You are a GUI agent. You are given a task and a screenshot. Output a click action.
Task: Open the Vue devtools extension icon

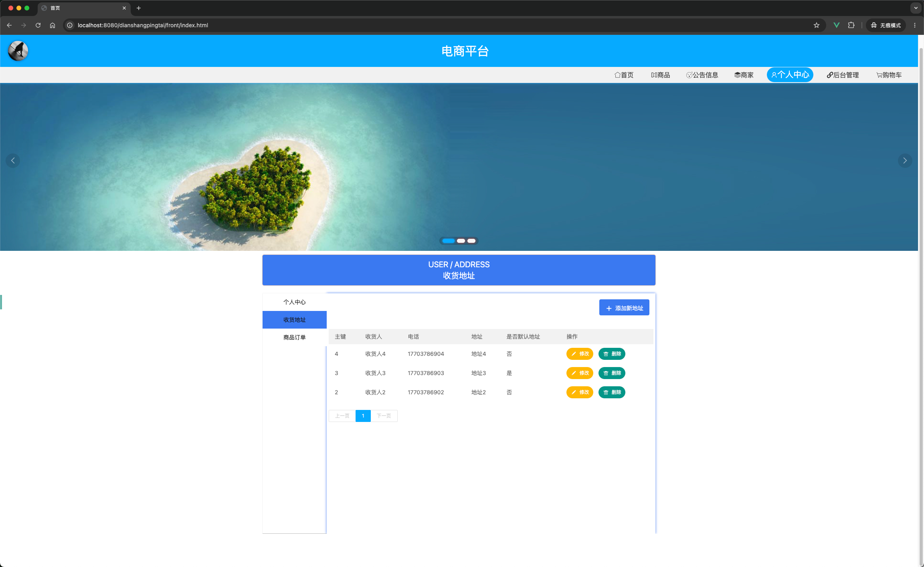[x=836, y=25]
